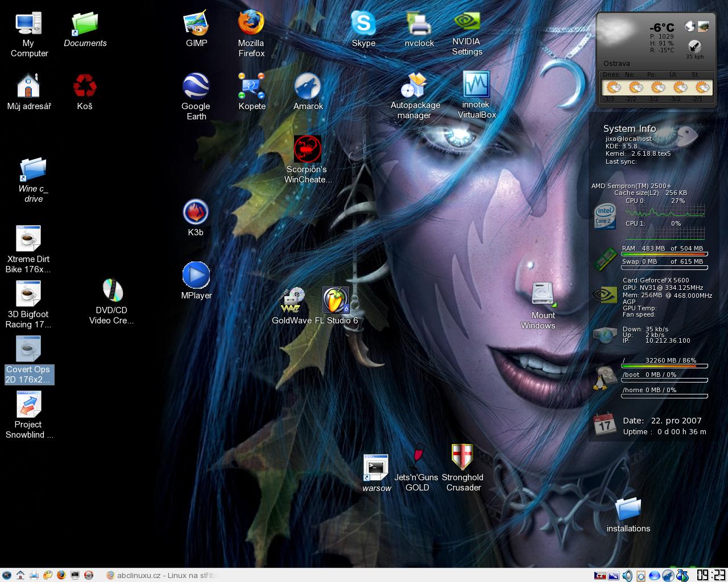The image size is (728, 582).
Task: Open the K menu in taskbar
Action: coord(7,575)
